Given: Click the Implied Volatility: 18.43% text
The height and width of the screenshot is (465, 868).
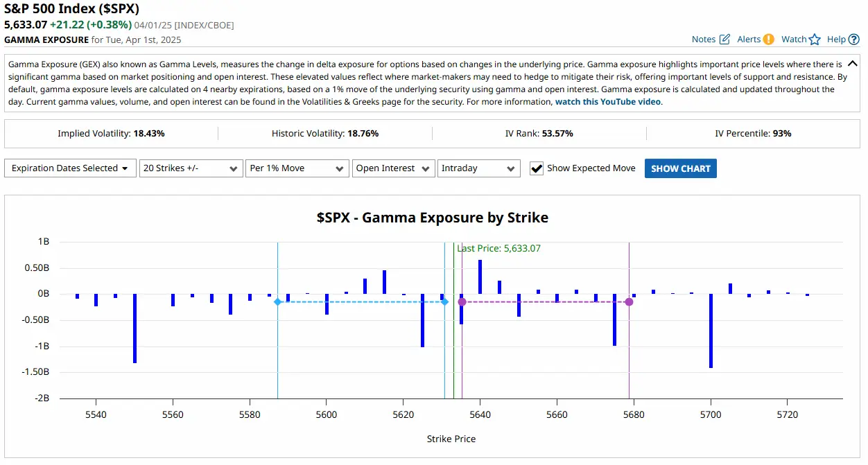Looking at the screenshot, I should (x=111, y=133).
